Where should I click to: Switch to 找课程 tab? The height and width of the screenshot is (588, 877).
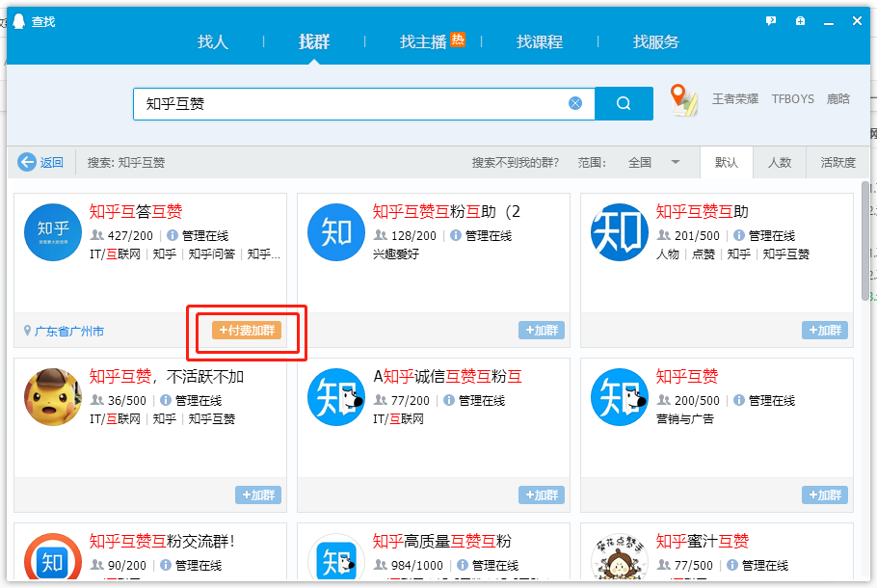540,41
